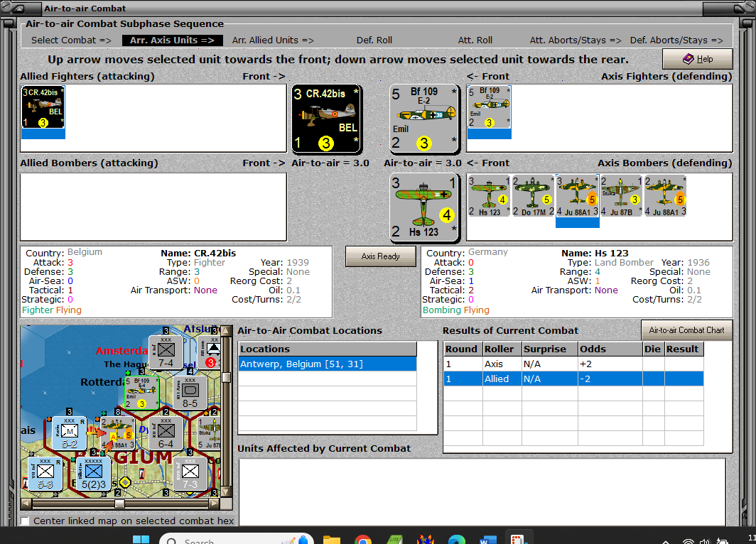Click the Roller column header
756x544 pixels.
coord(502,349)
